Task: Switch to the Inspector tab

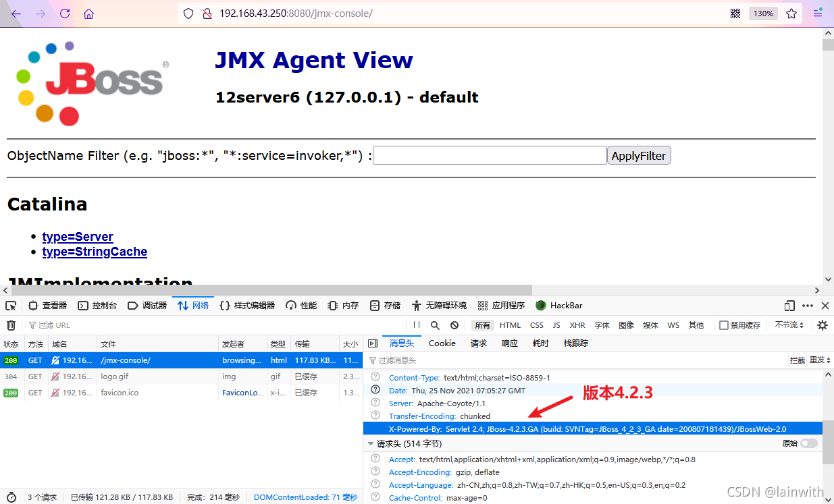Action: 48,306
